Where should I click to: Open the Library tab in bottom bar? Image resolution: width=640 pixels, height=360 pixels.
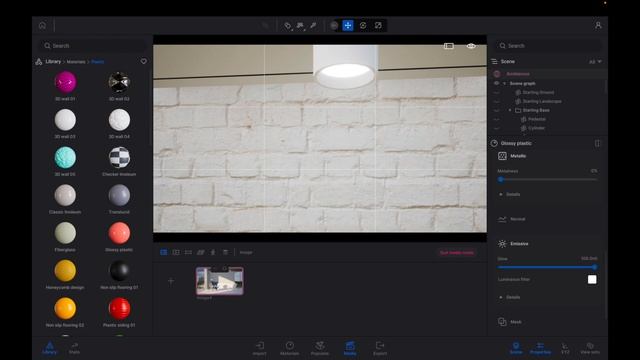click(x=50, y=348)
